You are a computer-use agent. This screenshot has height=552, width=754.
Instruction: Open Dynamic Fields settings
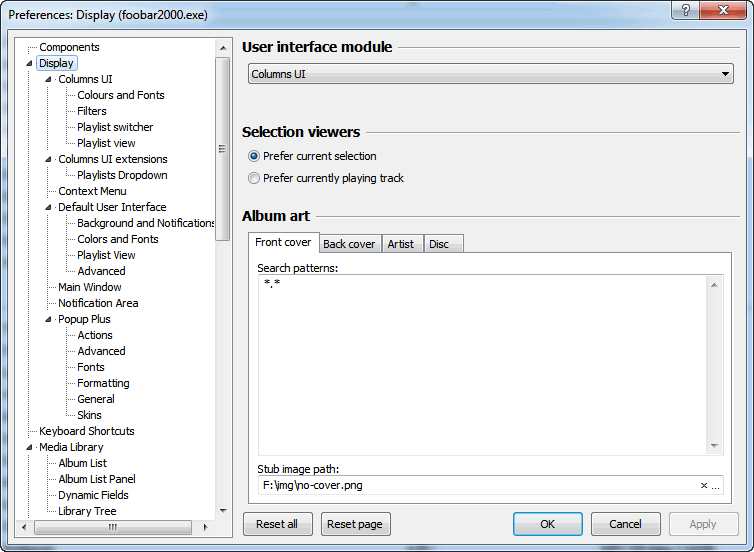tap(93, 495)
